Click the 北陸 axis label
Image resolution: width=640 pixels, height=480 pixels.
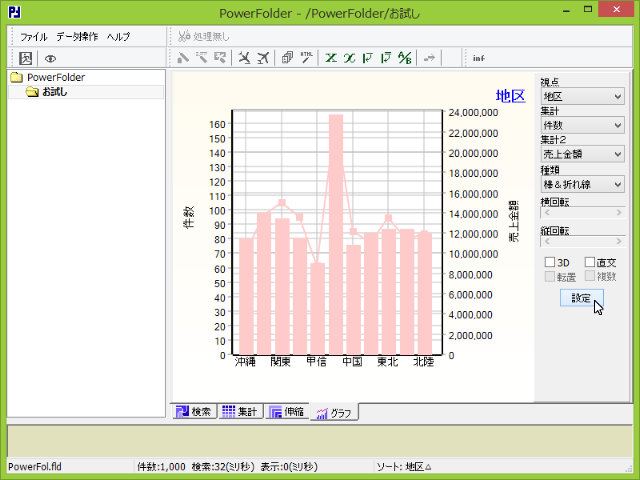tap(423, 362)
